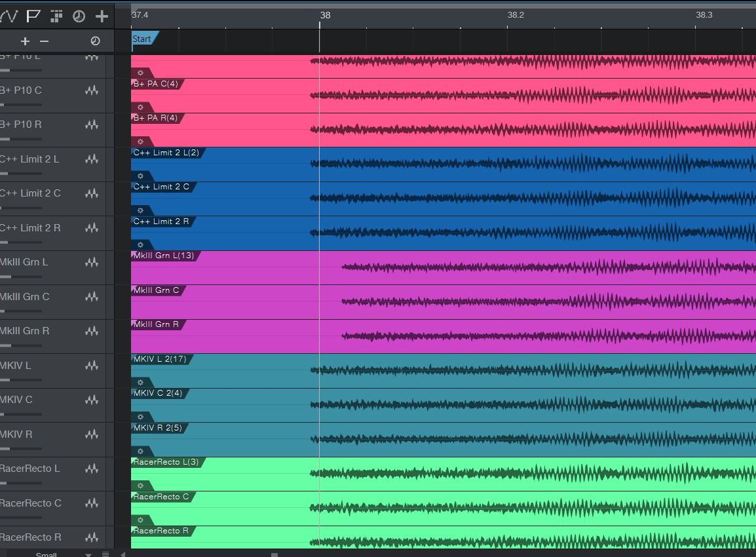The width and height of the screenshot is (756, 557).
Task: Select the B+ PA R(4) clip label
Action: pyautogui.click(x=155, y=118)
